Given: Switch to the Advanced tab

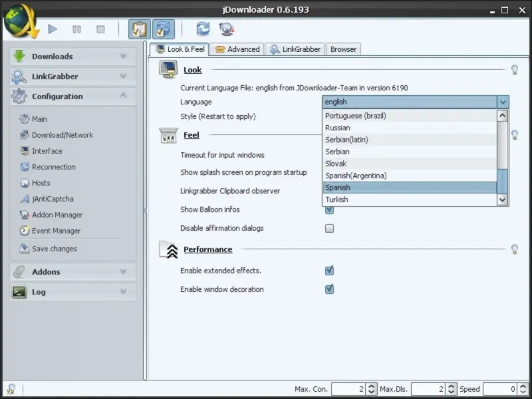Looking at the screenshot, I should (237, 49).
